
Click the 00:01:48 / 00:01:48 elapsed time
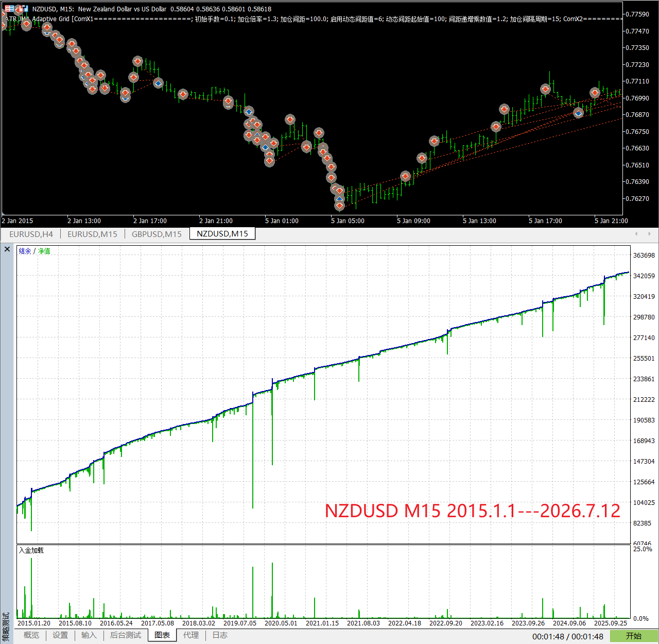pos(568,636)
